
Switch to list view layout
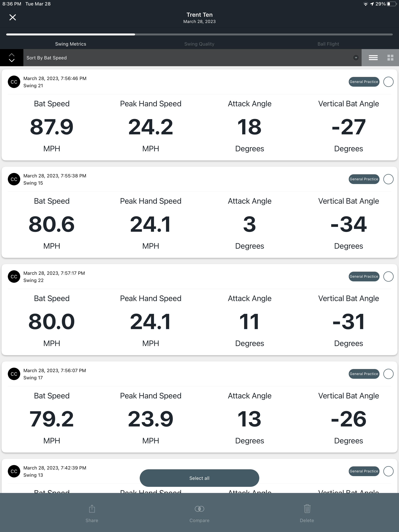point(373,58)
